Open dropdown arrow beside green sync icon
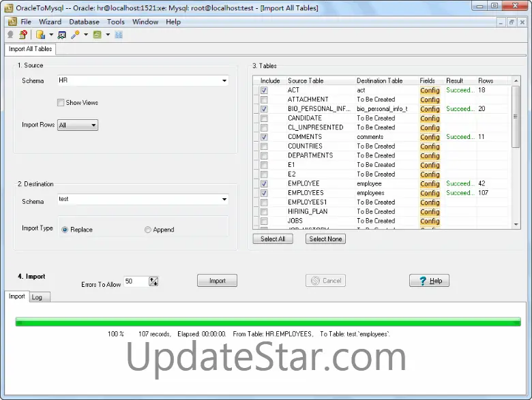The image size is (532, 400). 108,35
